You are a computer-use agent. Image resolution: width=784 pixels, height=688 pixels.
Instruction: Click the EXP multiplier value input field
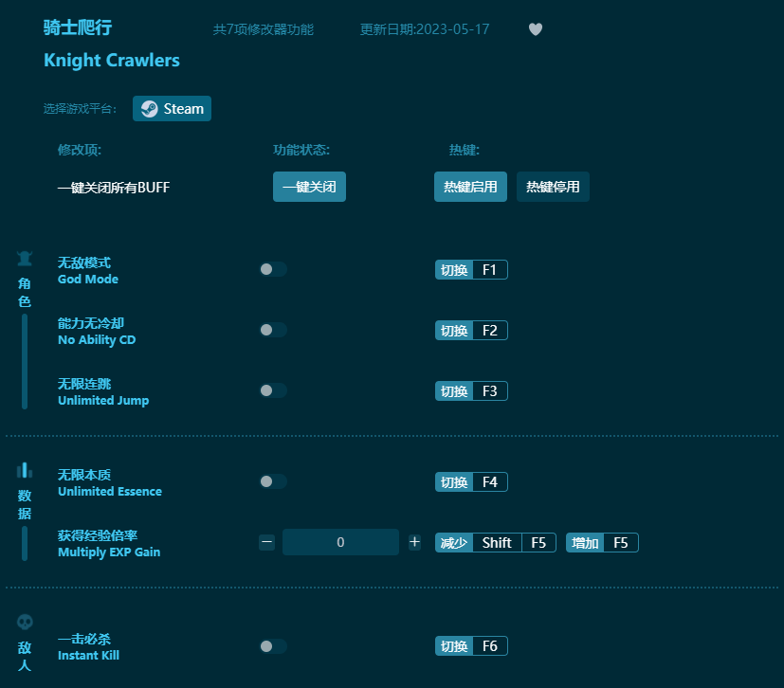pyautogui.click(x=340, y=542)
